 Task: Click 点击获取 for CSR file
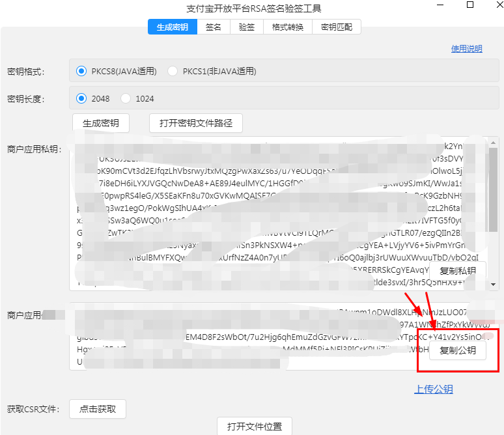point(98,409)
